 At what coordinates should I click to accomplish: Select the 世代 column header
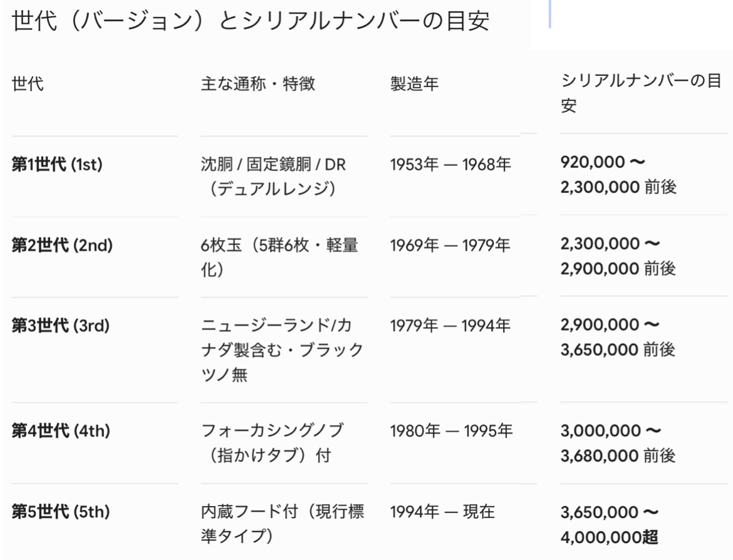(x=28, y=84)
